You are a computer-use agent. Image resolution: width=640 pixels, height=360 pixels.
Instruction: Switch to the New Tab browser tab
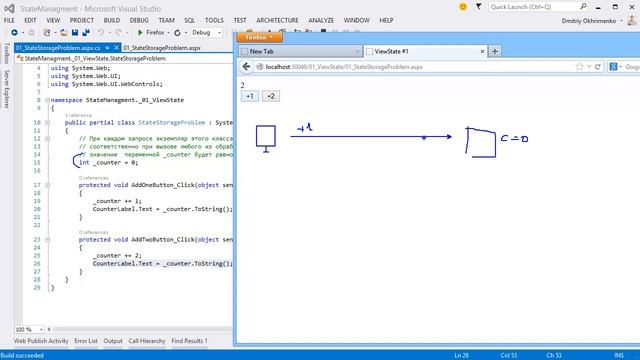pyautogui.click(x=300, y=51)
